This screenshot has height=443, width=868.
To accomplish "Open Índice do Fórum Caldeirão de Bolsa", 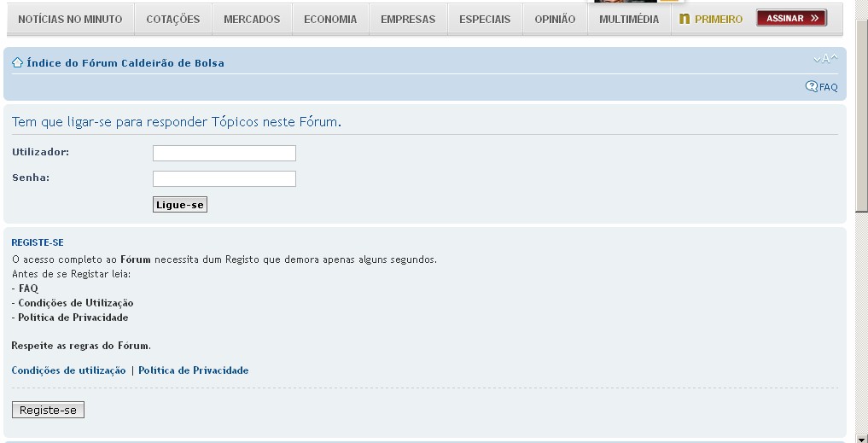I will [125, 63].
